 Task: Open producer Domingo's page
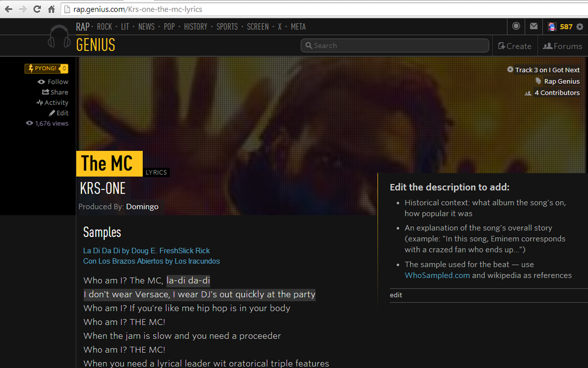coord(142,207)
